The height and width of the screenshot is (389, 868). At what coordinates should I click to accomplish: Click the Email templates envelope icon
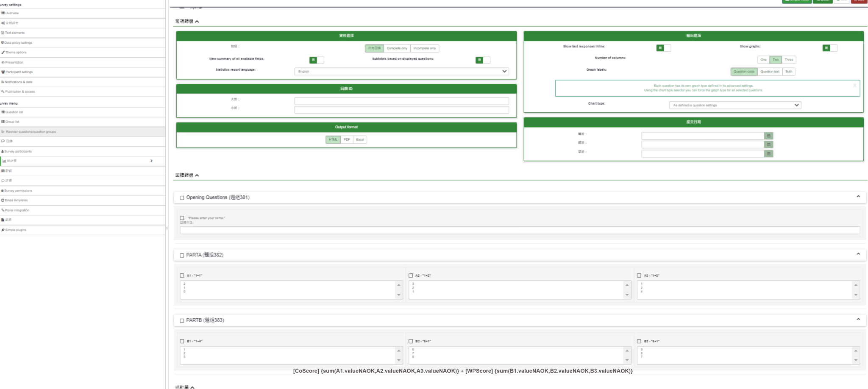[3, 200]
